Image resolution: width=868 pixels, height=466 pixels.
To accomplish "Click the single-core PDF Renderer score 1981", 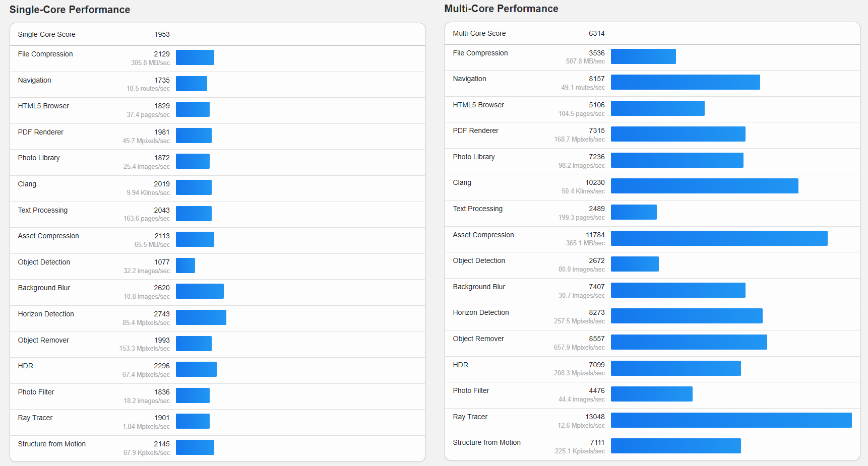I will tap(162, 132).
